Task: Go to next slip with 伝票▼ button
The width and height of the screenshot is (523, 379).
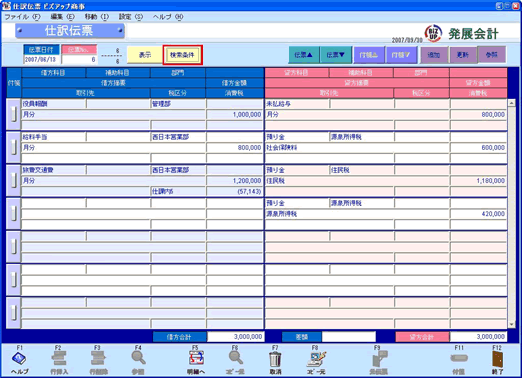Action: [x=336, y=55]
